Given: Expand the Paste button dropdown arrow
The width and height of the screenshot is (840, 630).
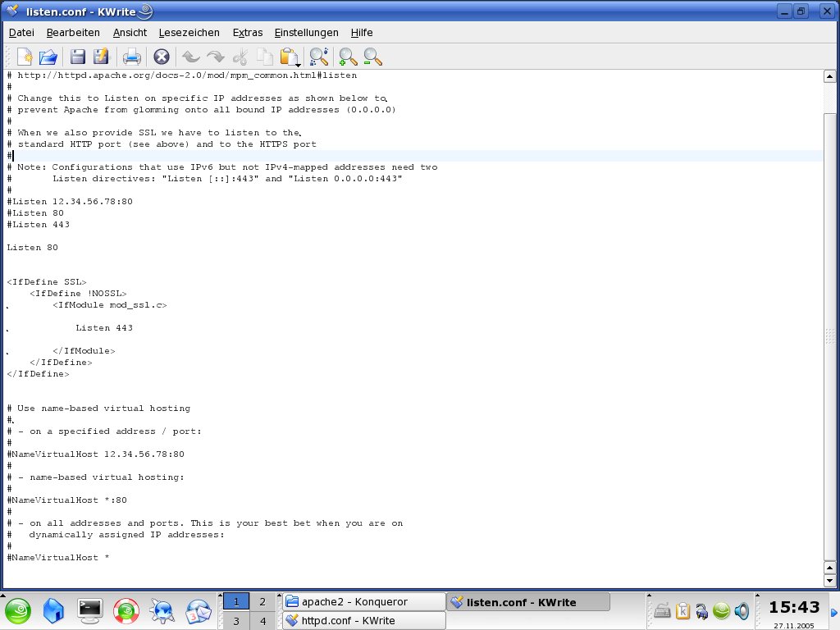Looking at the screenshot, I should click(298, 64).
